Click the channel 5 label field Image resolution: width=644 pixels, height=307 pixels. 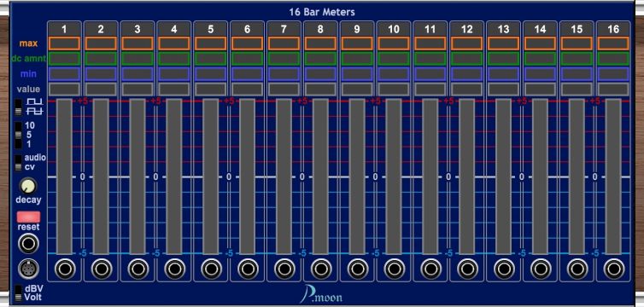click(x=211, y=29)
